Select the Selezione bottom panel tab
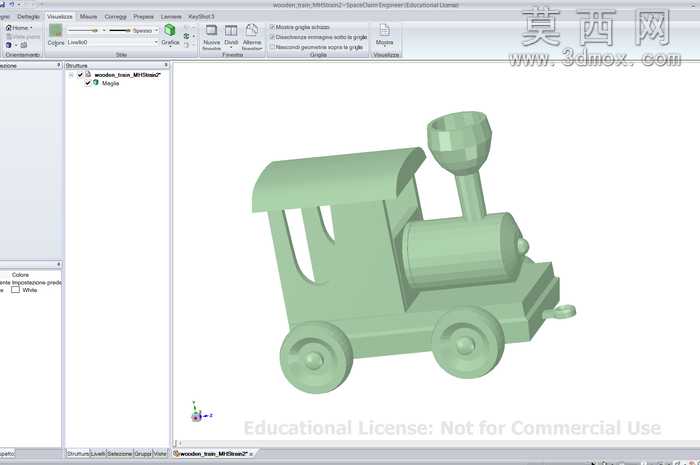The height and width of the screenshot is (465, 700). 120,453
